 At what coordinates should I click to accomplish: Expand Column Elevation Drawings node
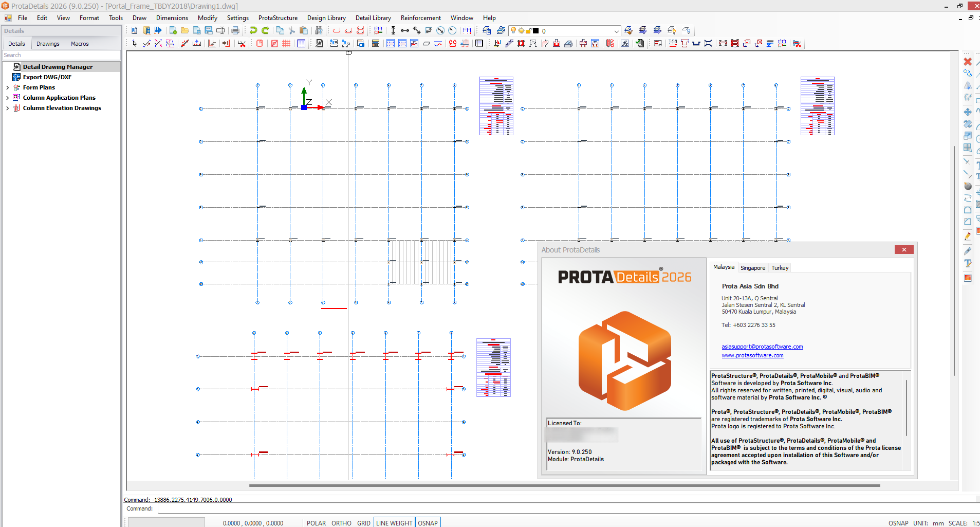coord(7,108)
